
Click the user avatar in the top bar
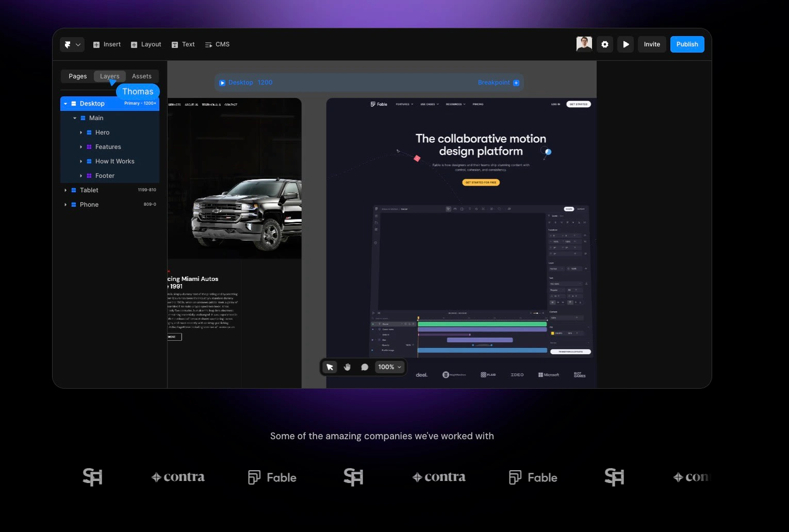[584, 44]
